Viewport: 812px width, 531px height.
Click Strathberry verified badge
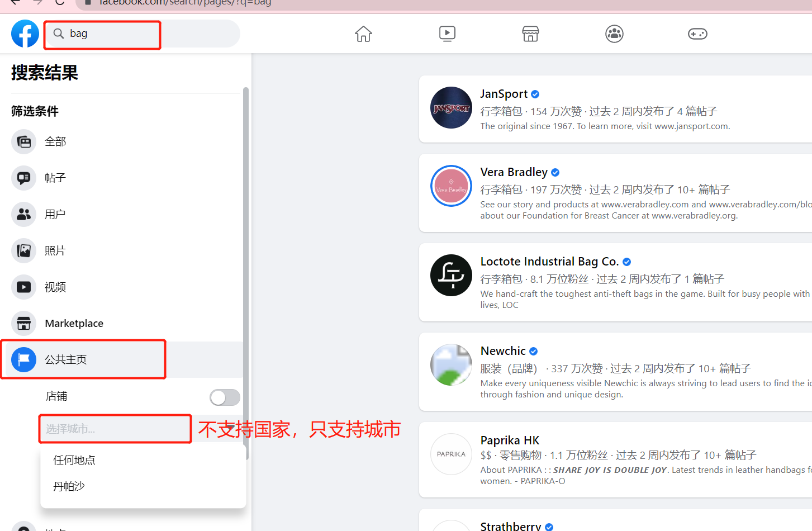point(549,527)
